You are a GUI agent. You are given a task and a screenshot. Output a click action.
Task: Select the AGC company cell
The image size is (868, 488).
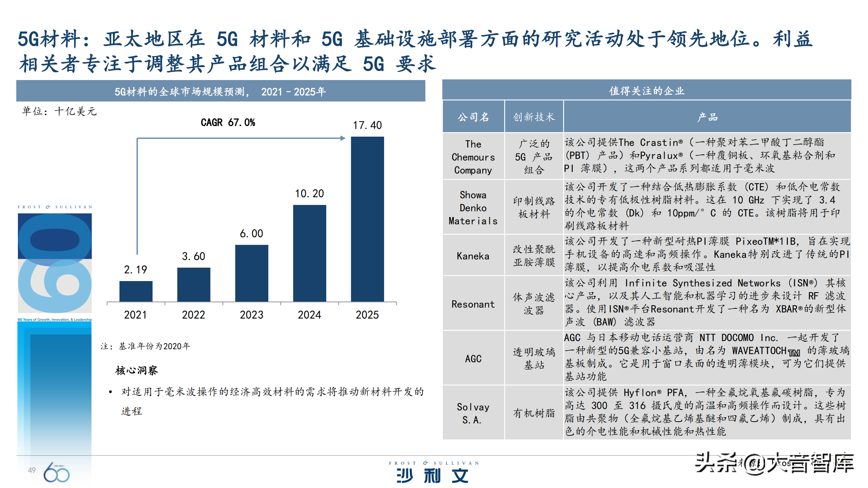click(474, 358)
